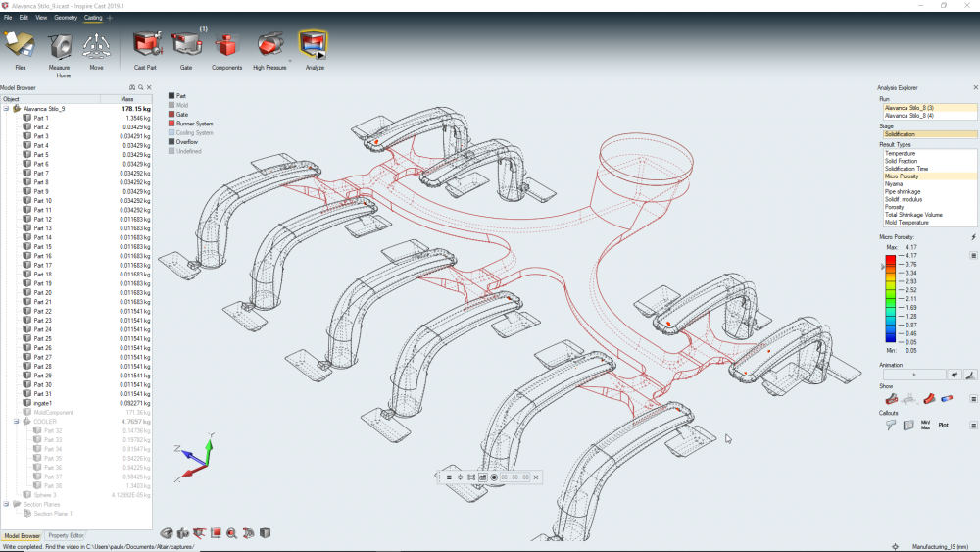Click the callout table icon
The width and height of the screenshot is (980, 552).
coord(908,426)
